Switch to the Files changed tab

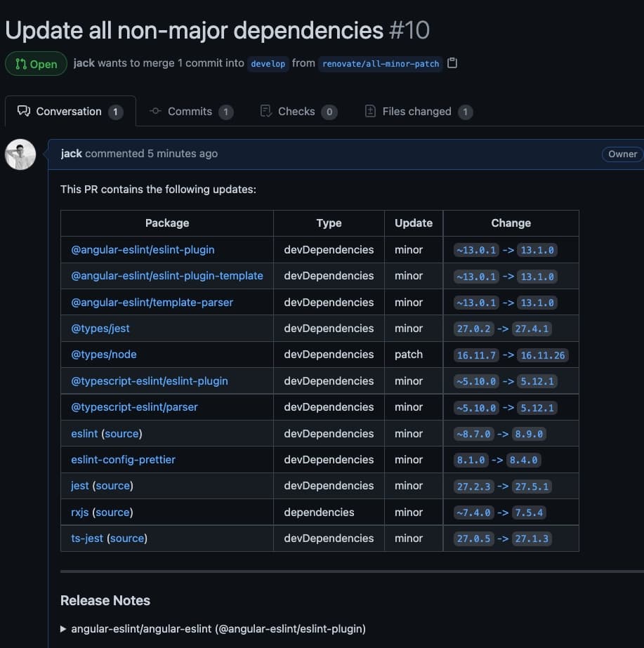[419, 111]
